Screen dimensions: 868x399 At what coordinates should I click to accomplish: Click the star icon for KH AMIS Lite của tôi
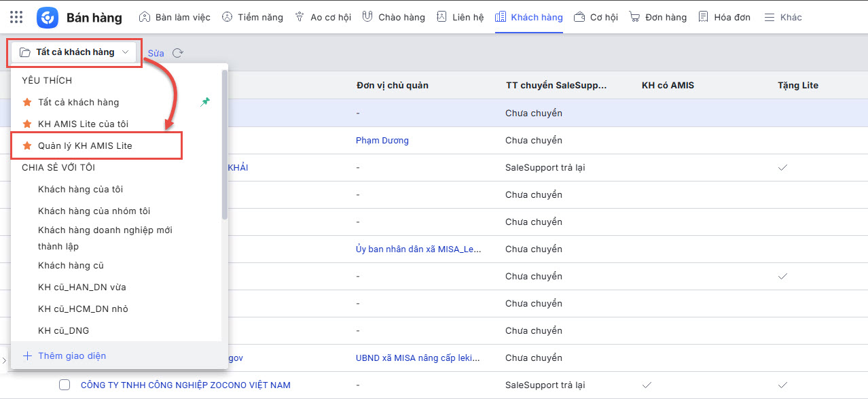[27, 124]
